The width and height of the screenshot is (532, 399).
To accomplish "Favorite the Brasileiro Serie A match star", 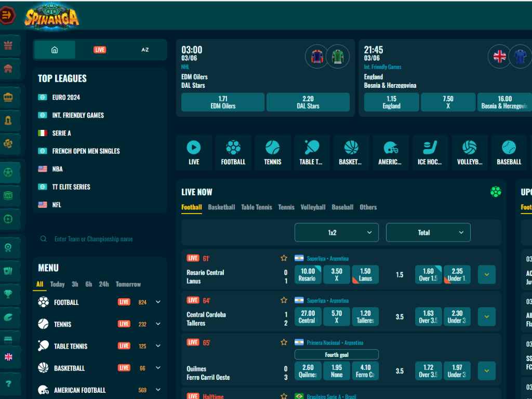I will [x=284, y=396].
